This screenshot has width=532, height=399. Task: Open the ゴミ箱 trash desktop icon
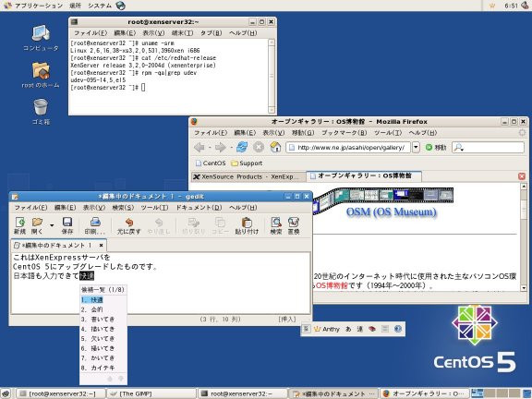[41, 112]
